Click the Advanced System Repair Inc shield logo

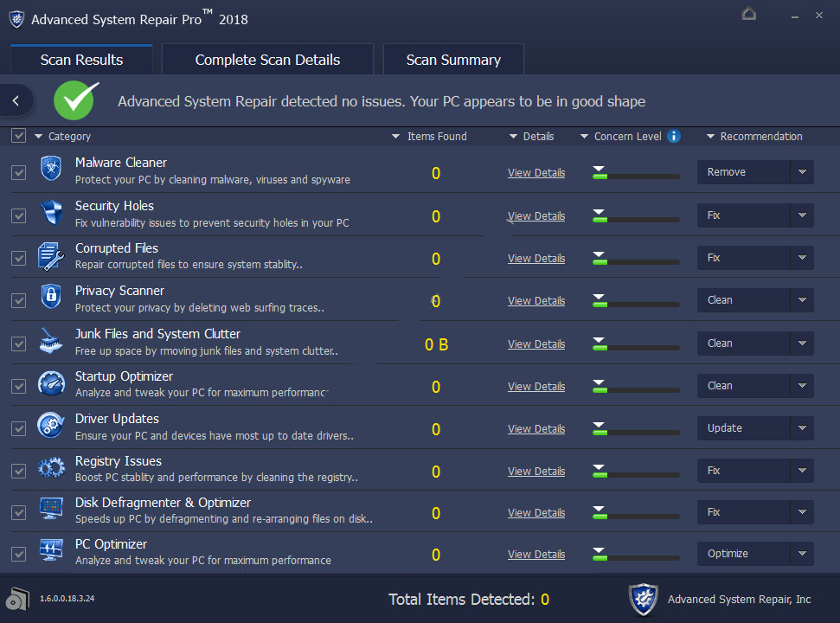644,600
